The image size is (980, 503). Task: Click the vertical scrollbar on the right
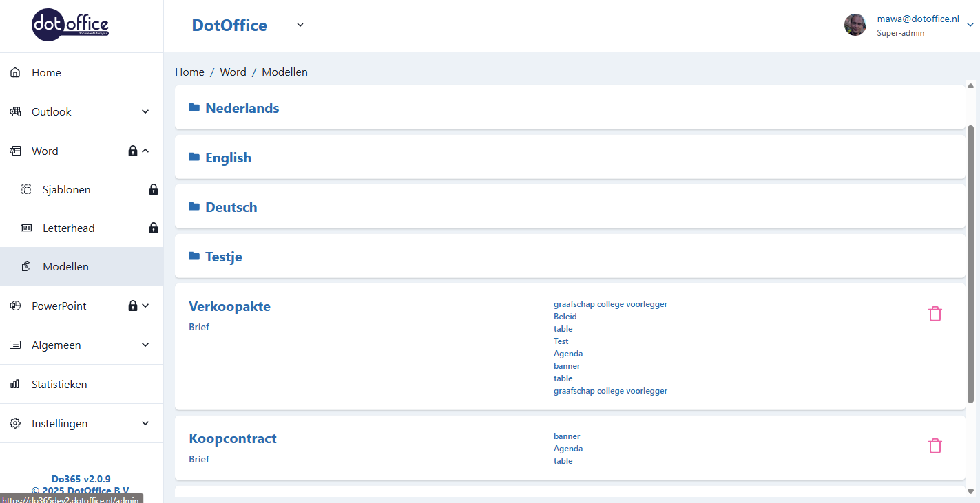(x=971, y=261)
